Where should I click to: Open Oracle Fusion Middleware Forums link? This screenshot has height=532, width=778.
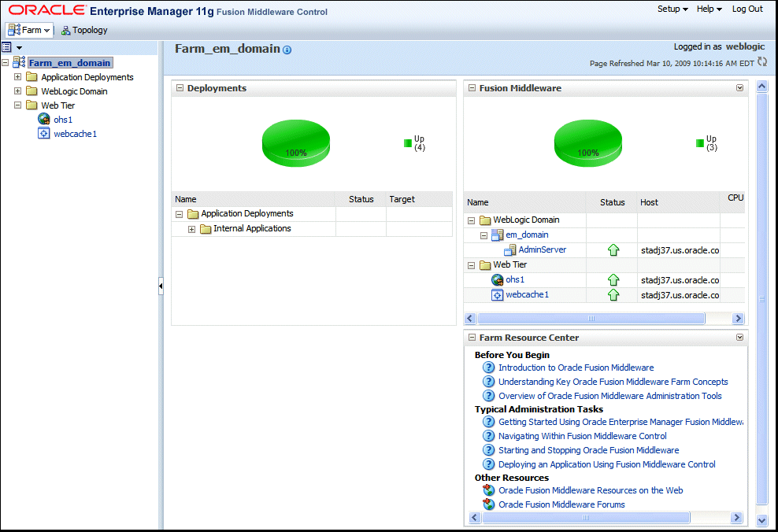click(561, 504)
